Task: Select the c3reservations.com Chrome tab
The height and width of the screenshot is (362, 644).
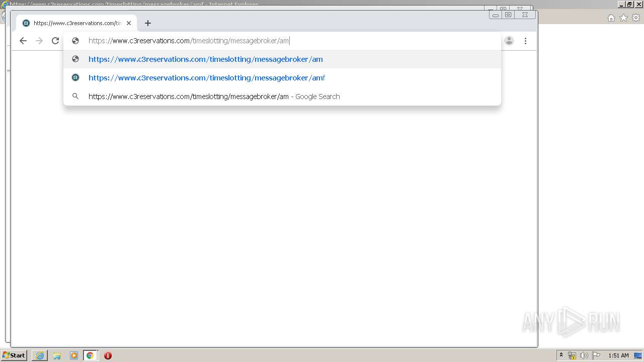Action: [x=76, y=23]
